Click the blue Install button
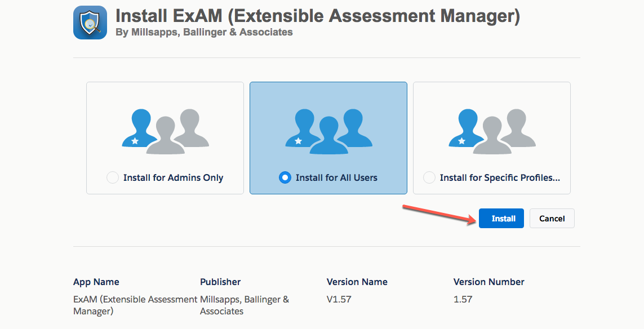 coord(501,218)
